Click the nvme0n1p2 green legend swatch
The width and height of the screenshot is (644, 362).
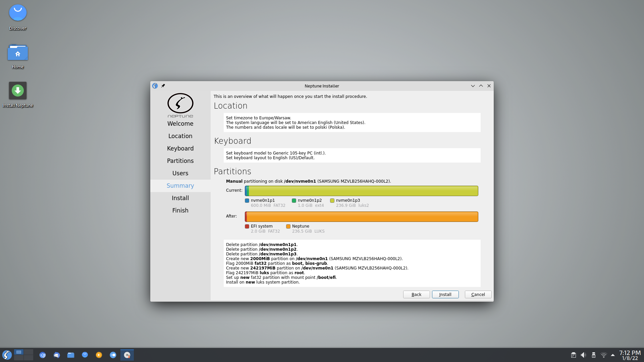point(294,200)
